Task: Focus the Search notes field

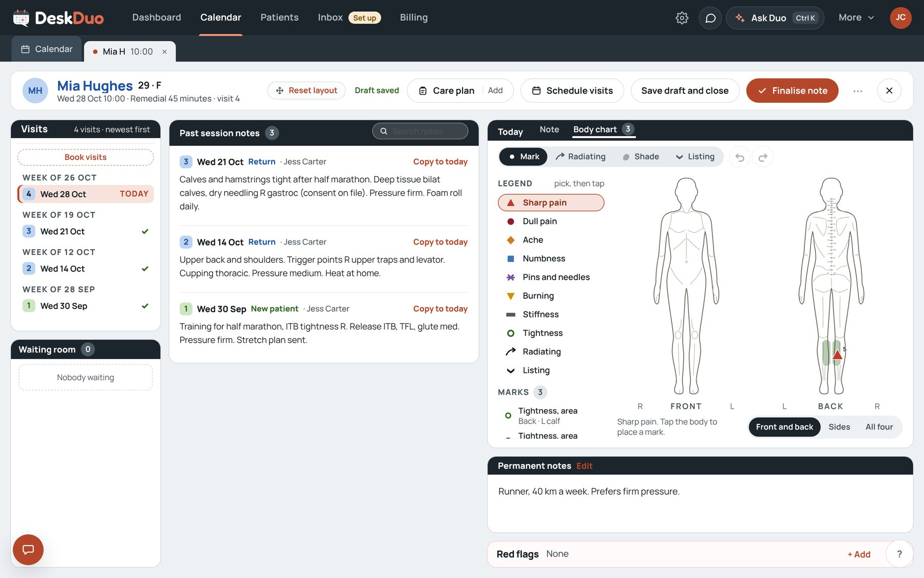Action: [420, 131]
